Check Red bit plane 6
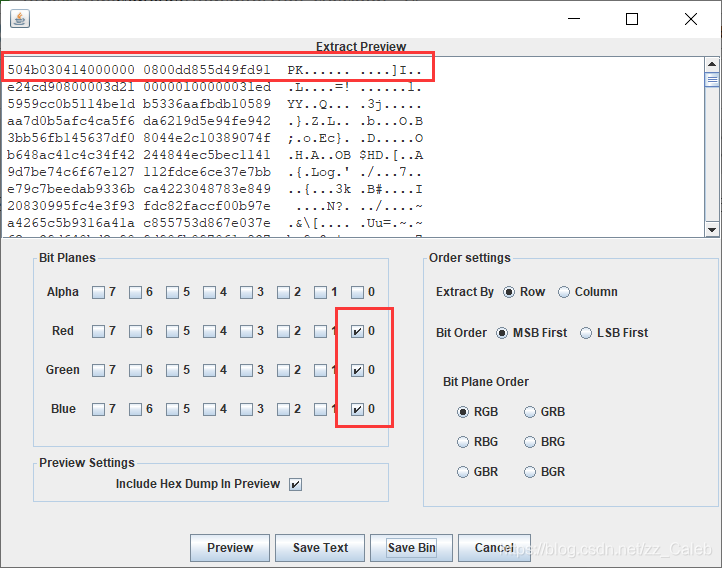 click(135, 331)
